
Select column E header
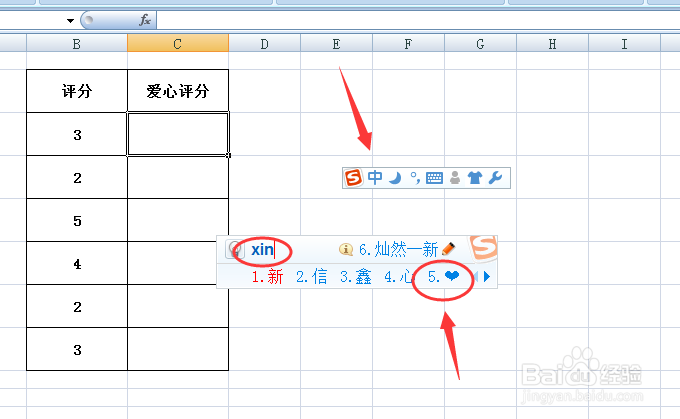337,44
